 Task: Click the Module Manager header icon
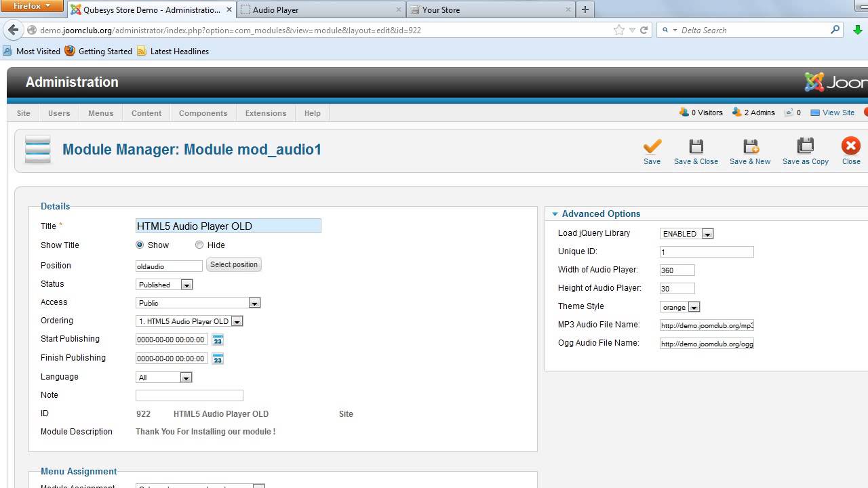tap(38, 149)
